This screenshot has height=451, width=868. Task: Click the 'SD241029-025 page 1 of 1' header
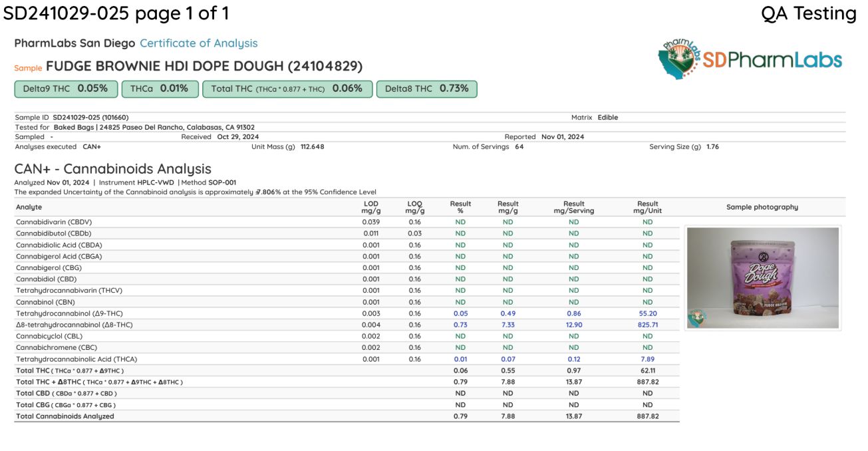click(116, 13)
